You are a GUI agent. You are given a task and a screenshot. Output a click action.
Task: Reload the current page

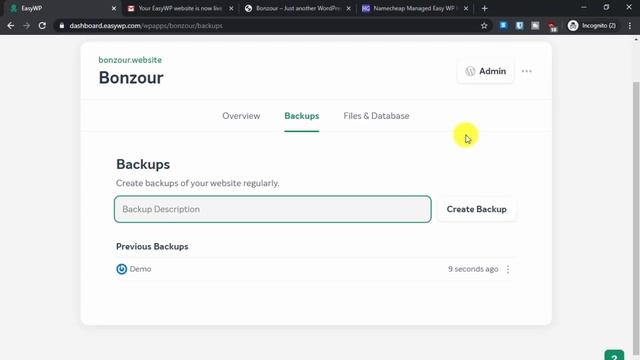pyautogui.click(x=42, y=26)
